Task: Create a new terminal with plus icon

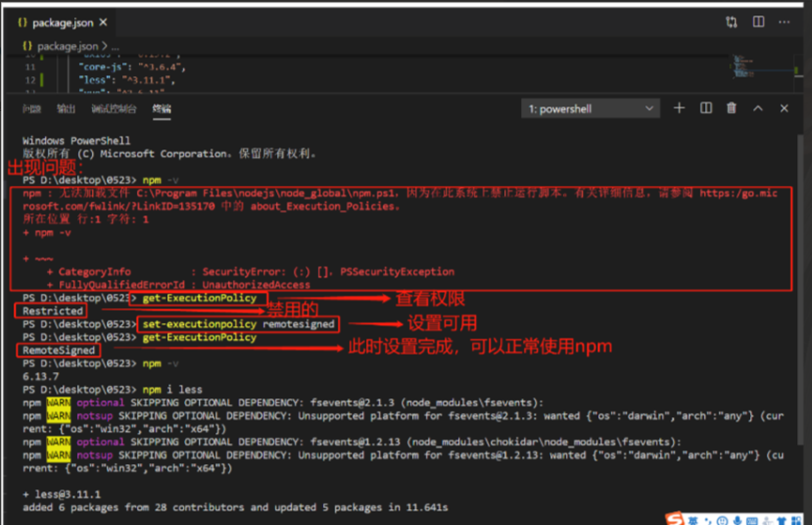Action: [x=679, y=108]
